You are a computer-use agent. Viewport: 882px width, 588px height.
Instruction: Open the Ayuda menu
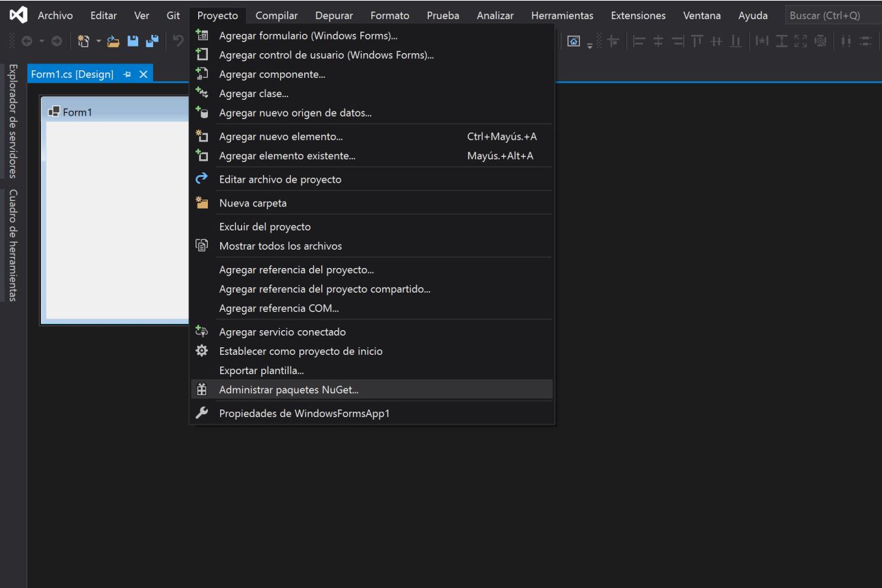753,16
